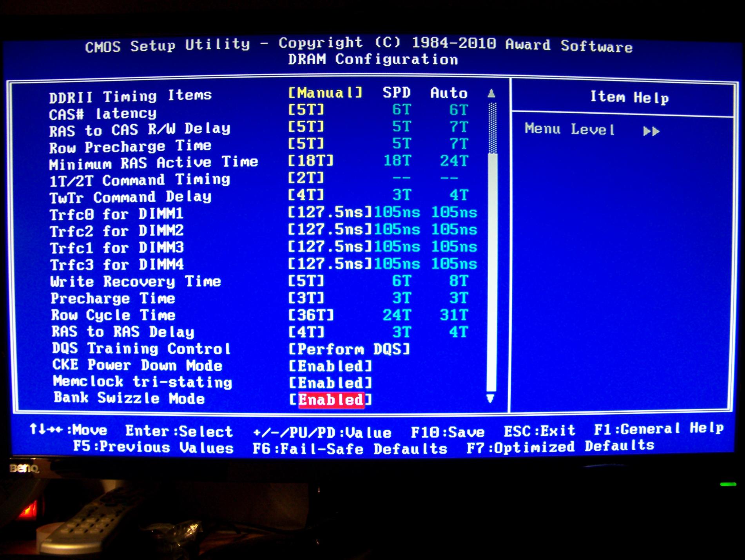Screen dimensions: 745x560
Task: Select the CAS# latency label
Action: 103,114
